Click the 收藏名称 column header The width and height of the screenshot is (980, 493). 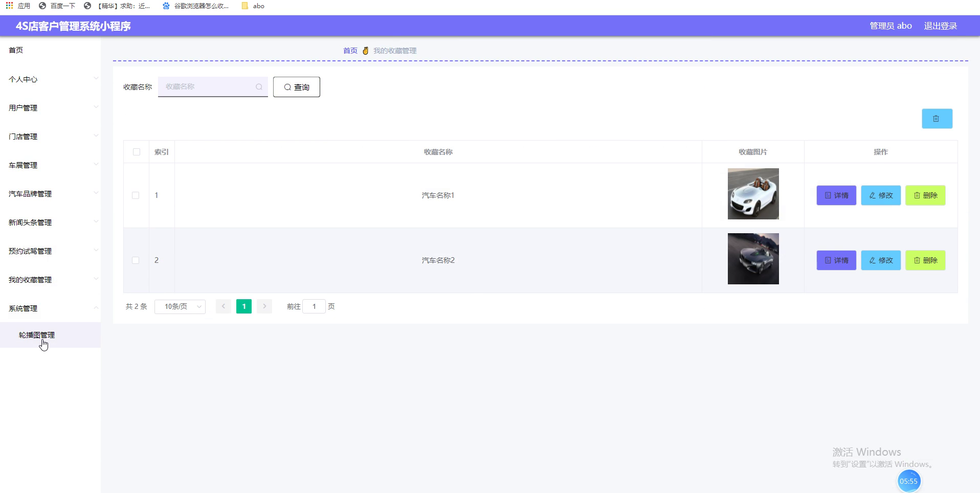438,152
